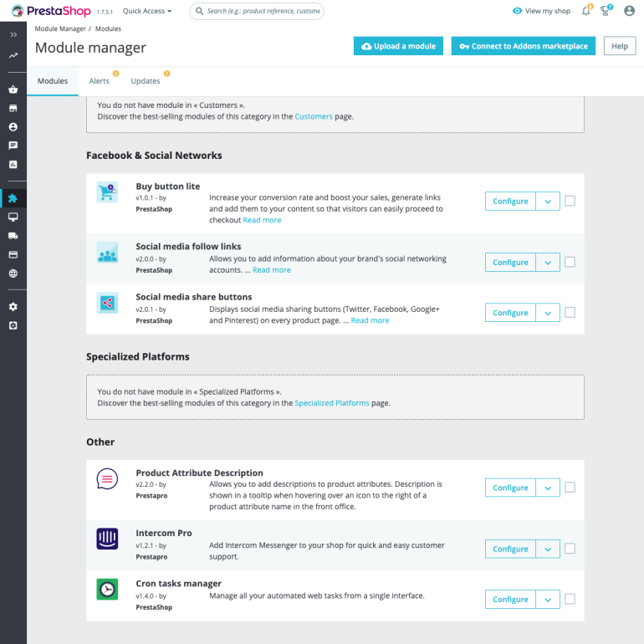This screenshot has height=644, width=644.
Task: Expand Buy button lite actions dropdown
Action: pyautogui.click(x=548, y=202)
